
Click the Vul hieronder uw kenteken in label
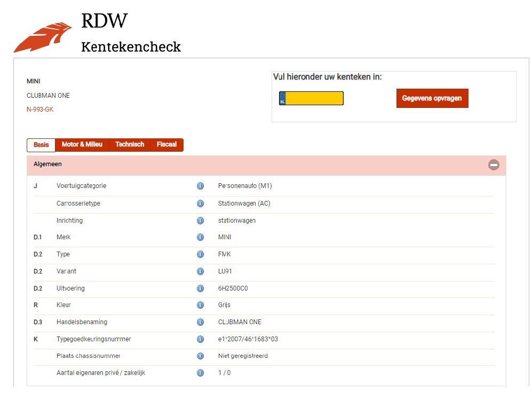(x=328, y=77)
